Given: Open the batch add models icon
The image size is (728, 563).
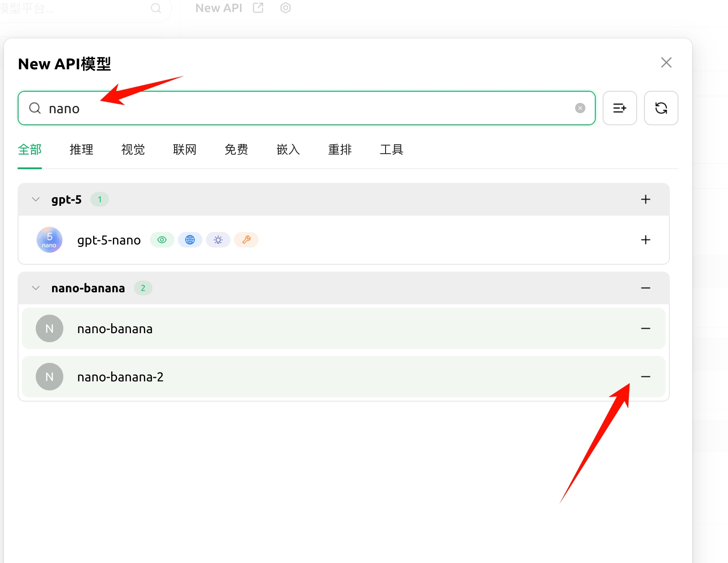Looking at the screenshot, I should (619, 108).
